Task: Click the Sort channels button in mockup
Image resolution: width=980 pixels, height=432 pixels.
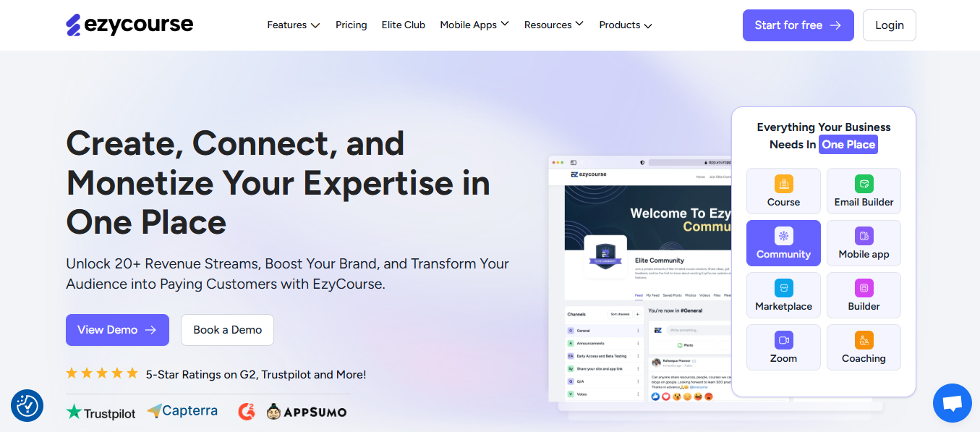Action: tap(620, 315)
